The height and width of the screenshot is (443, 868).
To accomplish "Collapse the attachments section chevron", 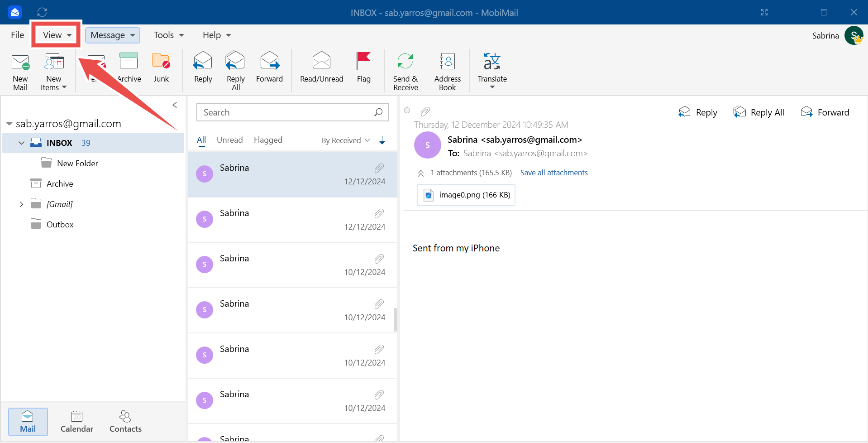I will click(x=421, y=173).
